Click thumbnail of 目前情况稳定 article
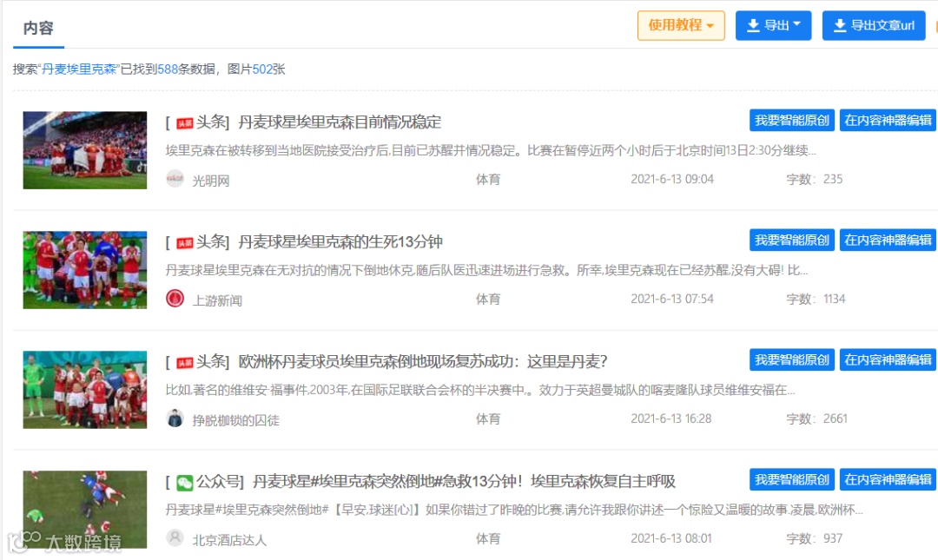 (85, 150)
